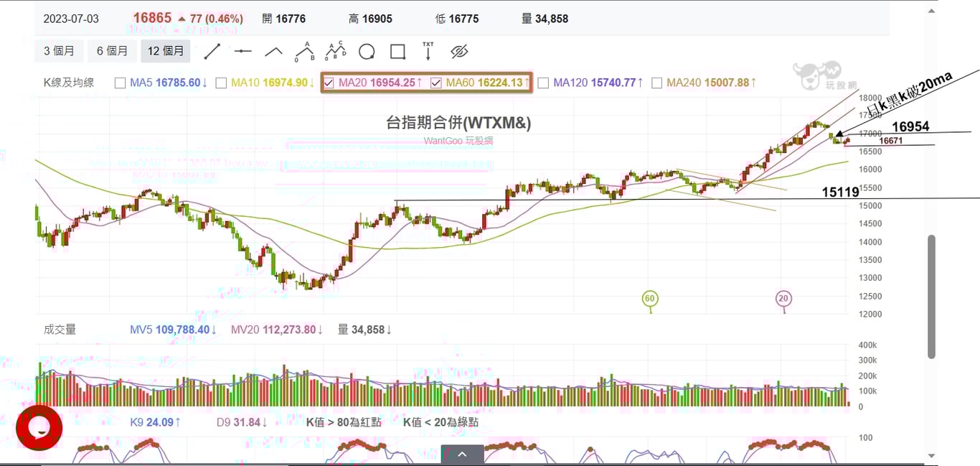Uncheck the MA20 moving average checkbox
The image size is (980, 466).
pyautogui.click(x=329, y=83)
